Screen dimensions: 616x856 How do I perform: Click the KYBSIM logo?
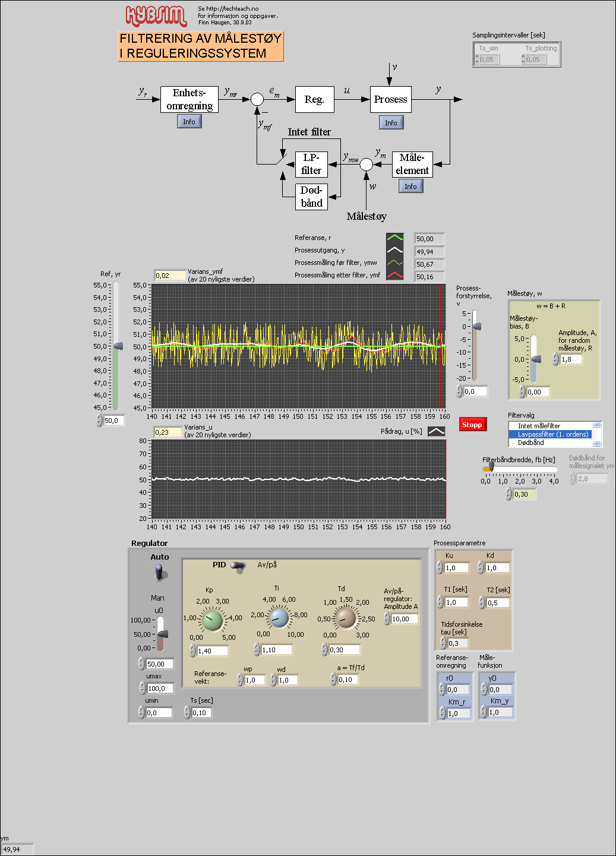click(x=156, y=17)
